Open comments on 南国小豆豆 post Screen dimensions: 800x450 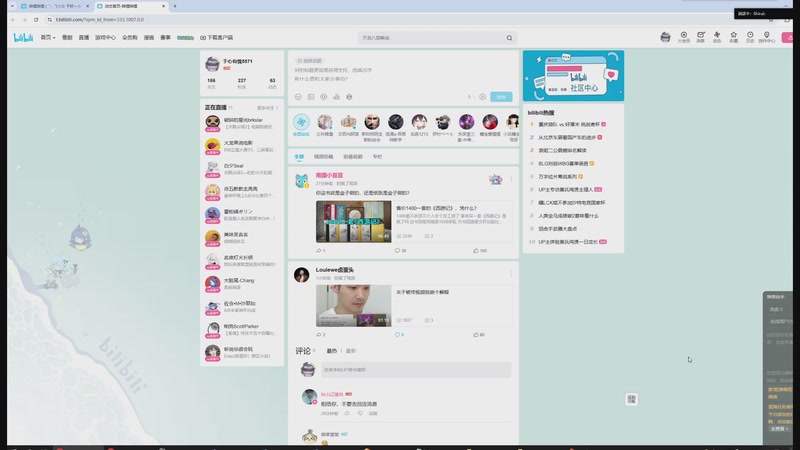click(x=400, y=251)
